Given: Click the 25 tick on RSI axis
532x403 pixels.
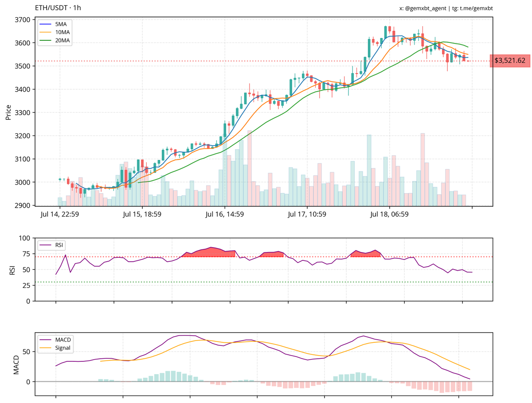Looking at the screenshot, I should point(26,285).
